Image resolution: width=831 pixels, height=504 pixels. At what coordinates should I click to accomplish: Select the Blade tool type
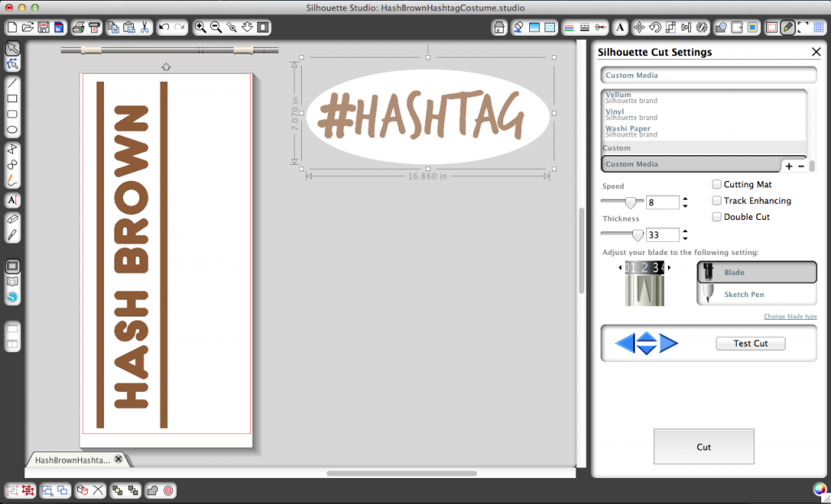point(757,273)
